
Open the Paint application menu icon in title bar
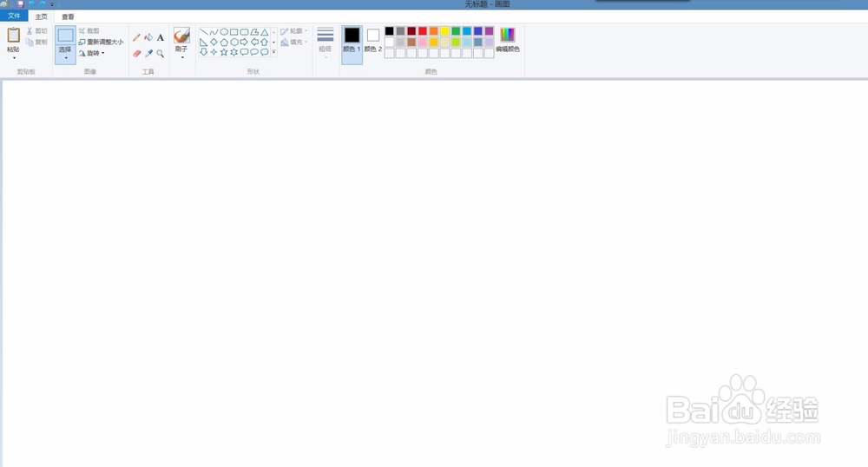tap(3, 3)
